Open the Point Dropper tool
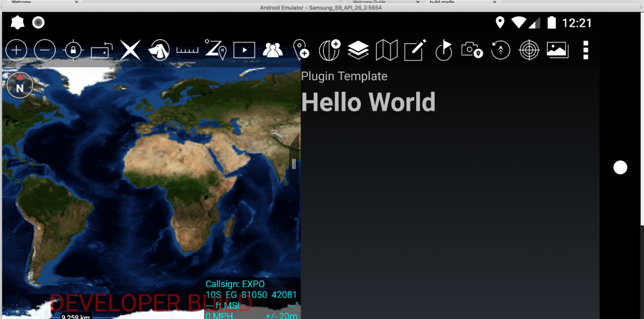The image size is (644, 319). [301, 50]
